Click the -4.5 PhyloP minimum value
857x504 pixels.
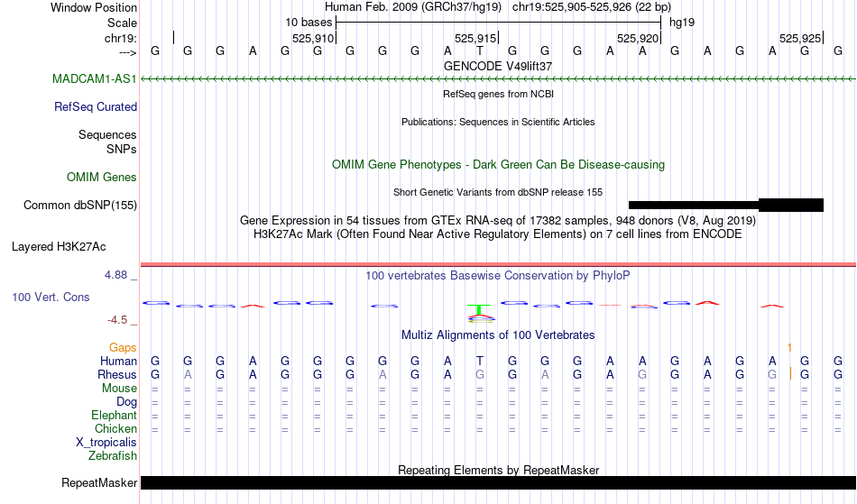tap(117, 319)
